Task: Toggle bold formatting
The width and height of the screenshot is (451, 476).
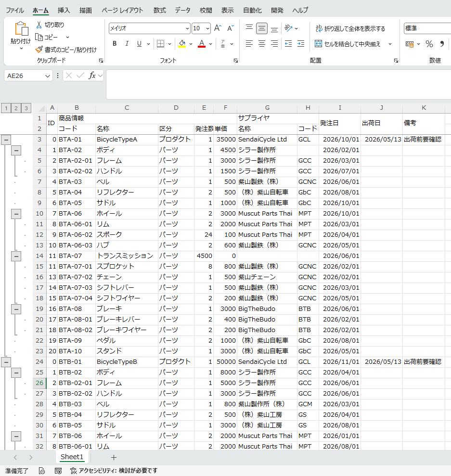Action: click(115, 44)
